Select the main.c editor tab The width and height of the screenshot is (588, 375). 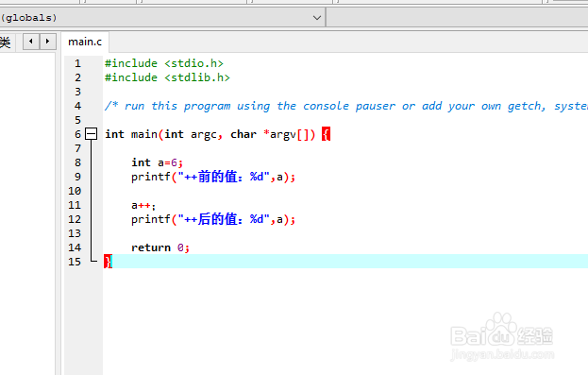pos(85,42)
